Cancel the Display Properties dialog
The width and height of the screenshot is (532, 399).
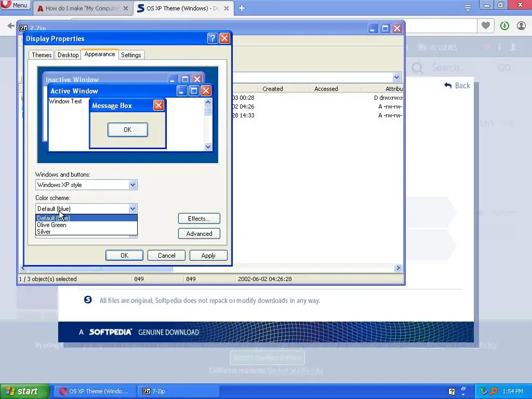coord(167,256)
